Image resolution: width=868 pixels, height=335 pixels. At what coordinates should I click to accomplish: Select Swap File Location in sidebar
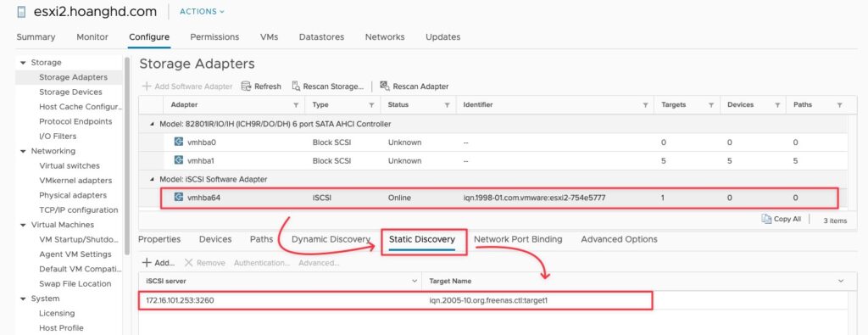pyautogui.click(x=75, y=283)
